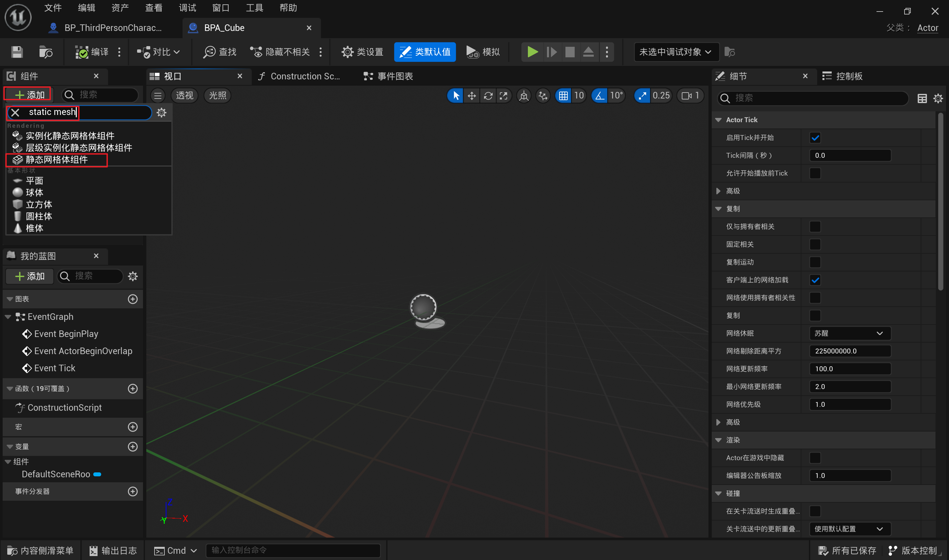This screenshot has width=949, height=560.
Task: Collapse the Actor Tick section
Action: [x=718, y=120]
